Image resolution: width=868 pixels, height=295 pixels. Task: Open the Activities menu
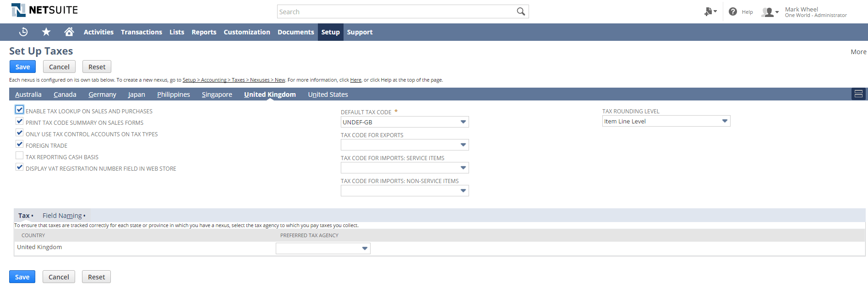(98, 32)
